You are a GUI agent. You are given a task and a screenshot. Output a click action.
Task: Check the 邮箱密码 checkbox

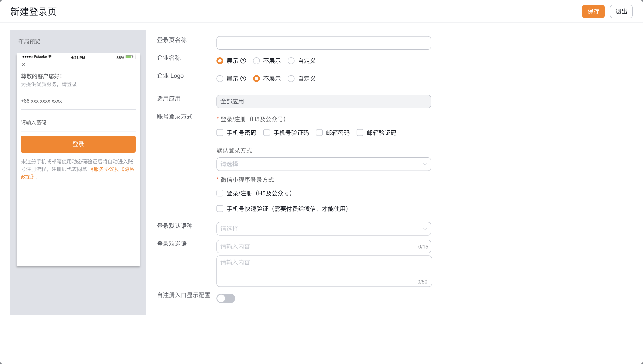319,133
